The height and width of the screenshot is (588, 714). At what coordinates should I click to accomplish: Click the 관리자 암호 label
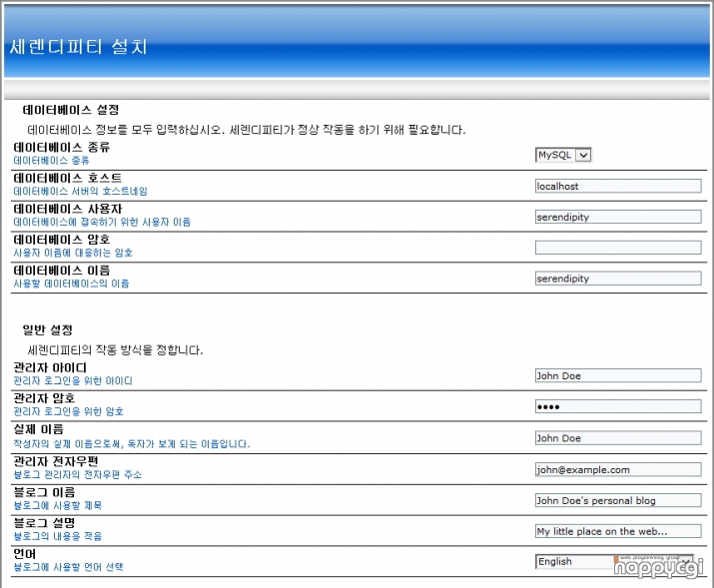pyautogui.click(x=44, y=398)
